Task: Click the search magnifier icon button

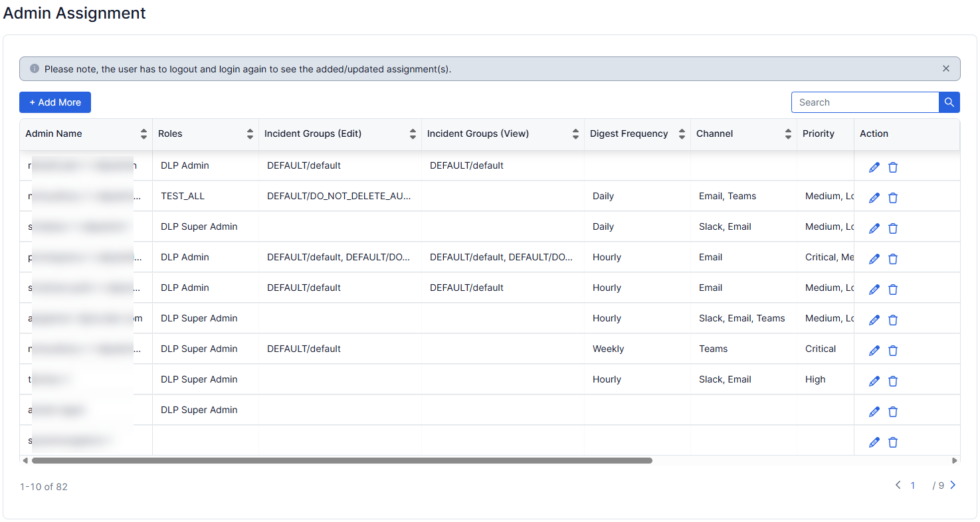Action: [x=949, y=102]
